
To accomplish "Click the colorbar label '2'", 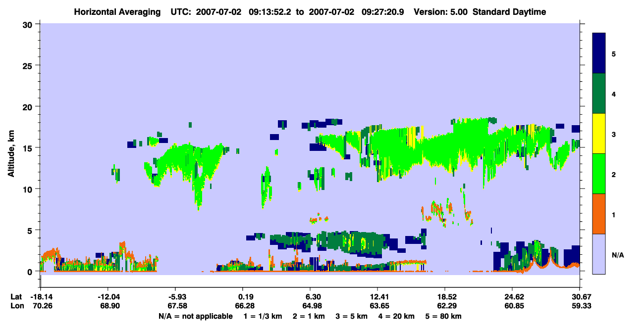I will (x=614, y=174).
